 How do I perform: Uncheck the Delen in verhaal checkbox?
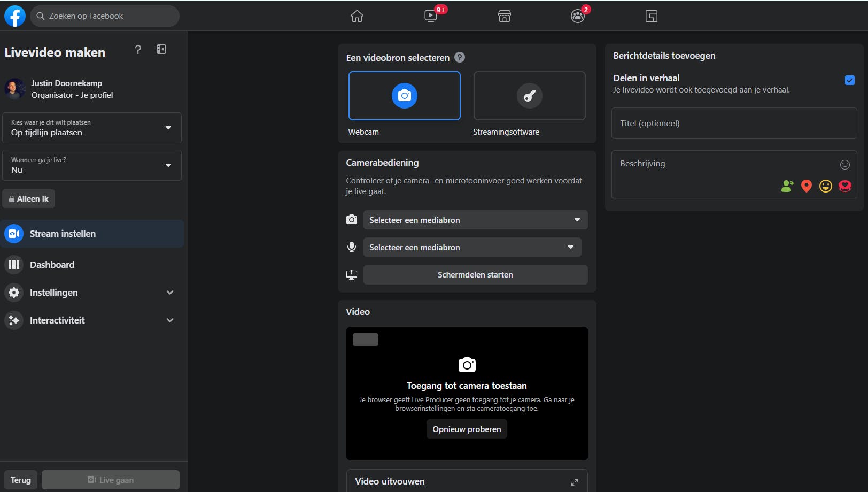(850, 80)
